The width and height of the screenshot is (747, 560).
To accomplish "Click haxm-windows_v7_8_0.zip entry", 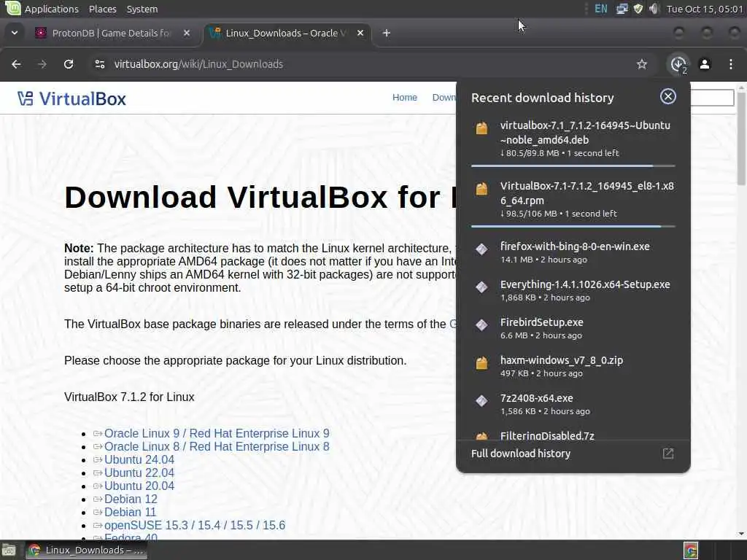I will (573, 366).
